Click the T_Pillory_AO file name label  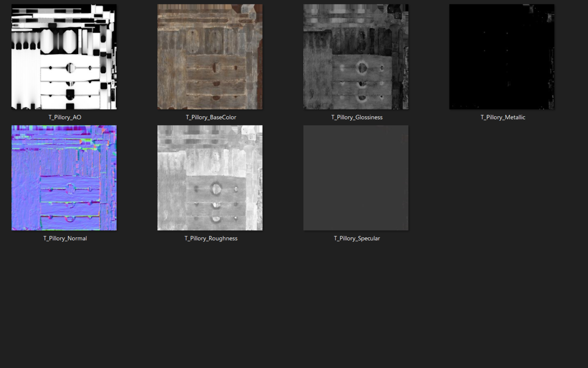(x=65, y=117)
